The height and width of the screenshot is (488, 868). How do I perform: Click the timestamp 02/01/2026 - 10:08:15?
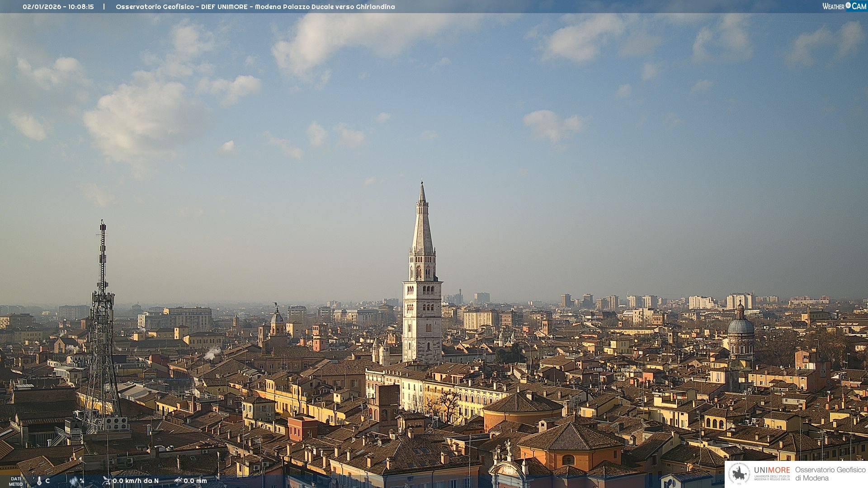pos(58,7)
